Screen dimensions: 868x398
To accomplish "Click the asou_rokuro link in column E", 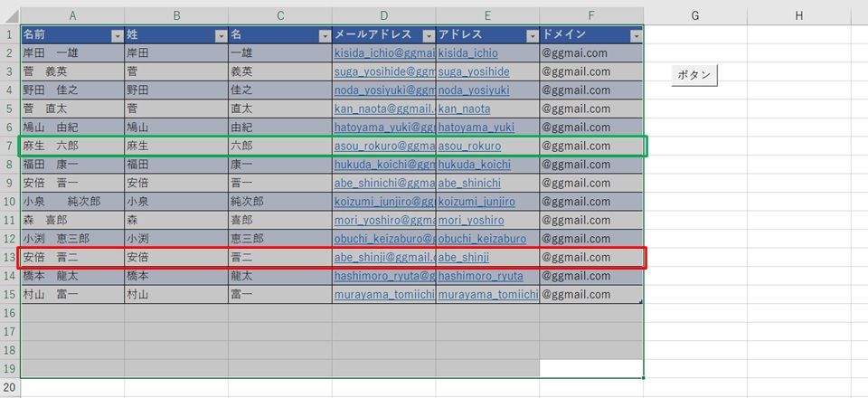I will point(469,147).
